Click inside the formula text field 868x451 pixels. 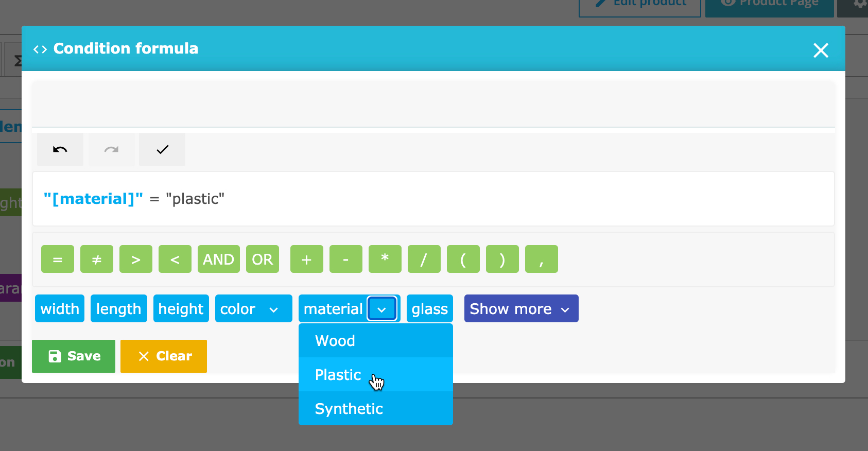[432, 199]
